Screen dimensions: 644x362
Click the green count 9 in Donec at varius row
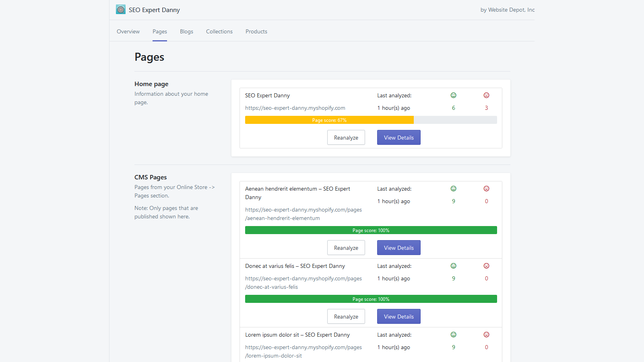[x=454, y=278]
